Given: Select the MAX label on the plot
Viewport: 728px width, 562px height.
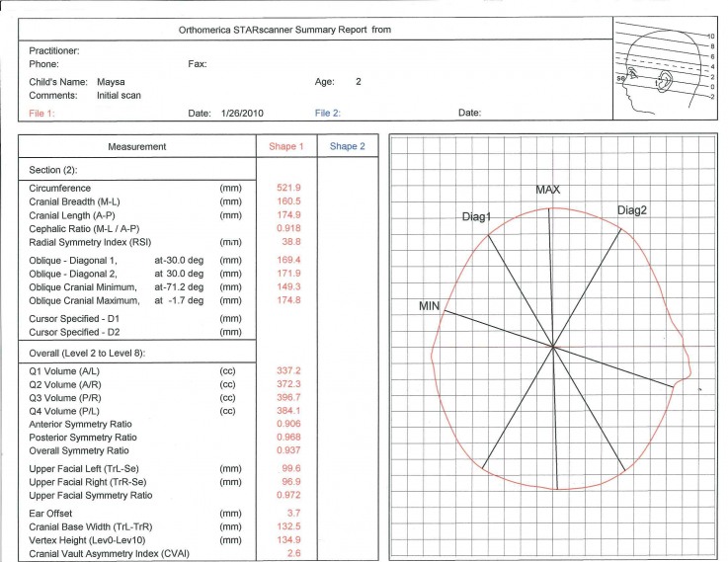Looking at the screenshot, I should click(548, 190).
